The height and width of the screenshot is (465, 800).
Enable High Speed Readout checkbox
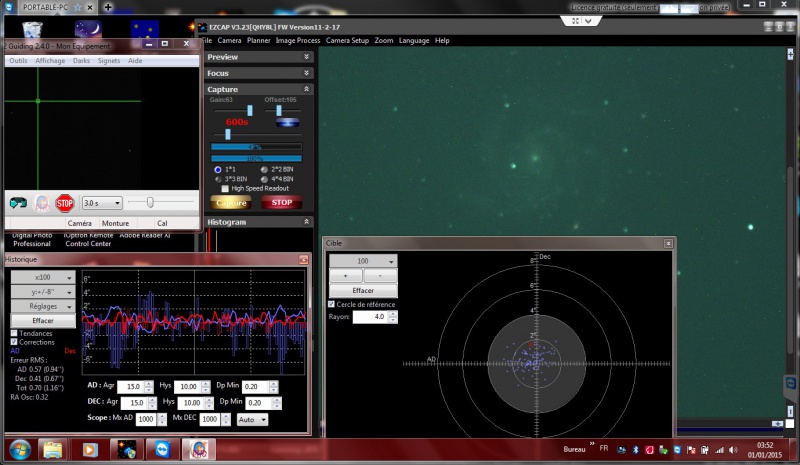[225, 188]
